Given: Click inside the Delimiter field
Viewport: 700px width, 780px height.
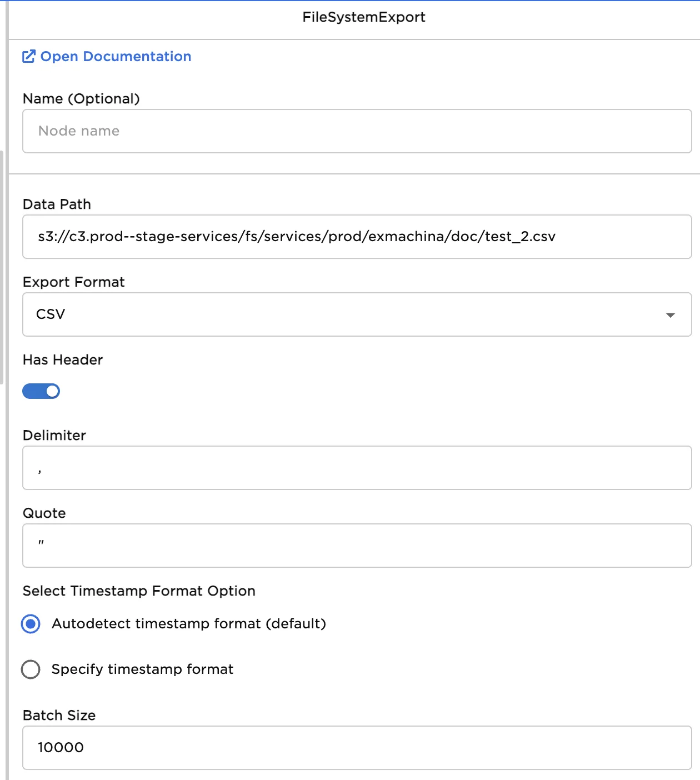Looking at the screenshot, I should 357,468.
